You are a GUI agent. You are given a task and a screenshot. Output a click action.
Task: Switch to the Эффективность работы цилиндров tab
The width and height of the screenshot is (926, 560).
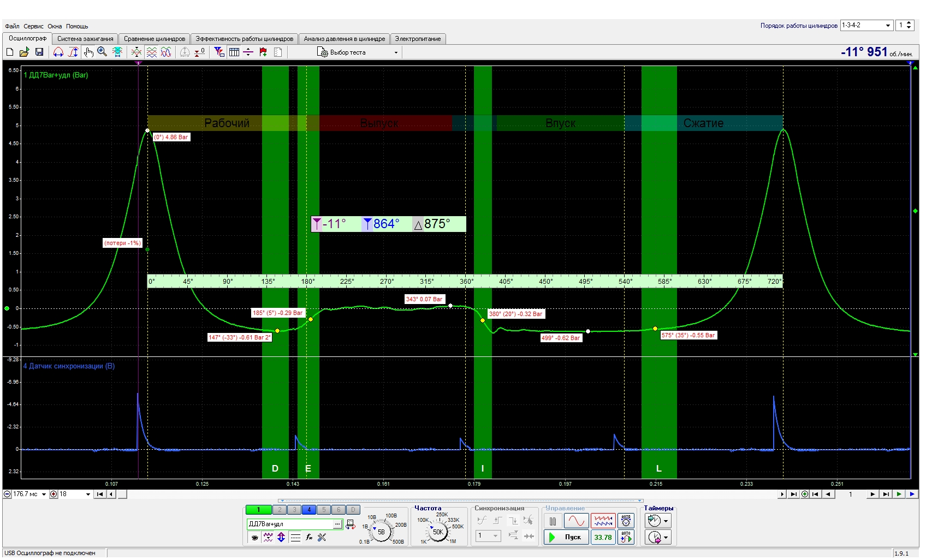(x=245, y=39)
